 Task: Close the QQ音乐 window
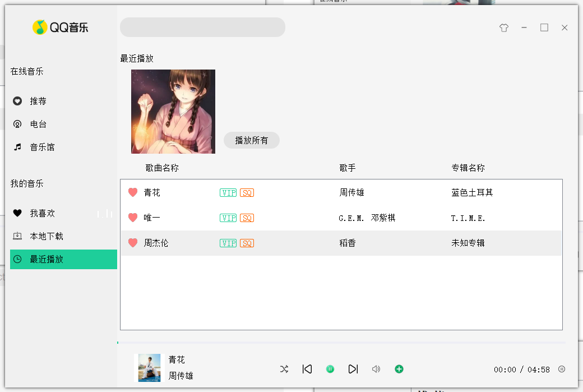(x=565, y=27)
